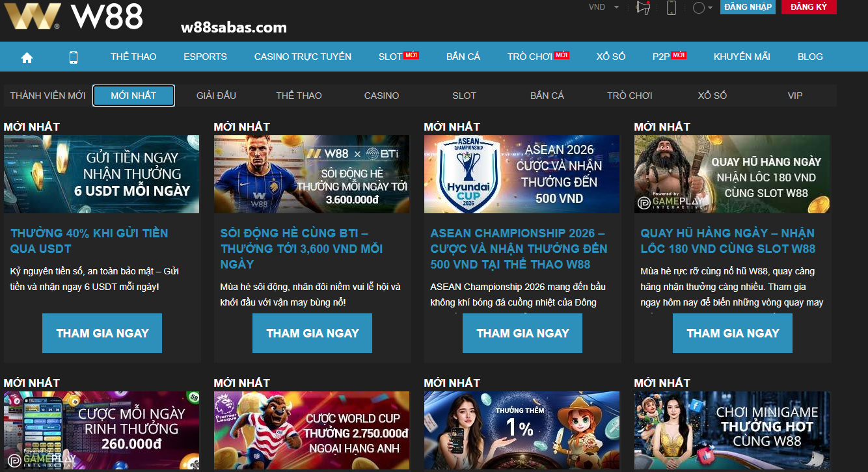The height and width of the screenshot is (472, 868).
Task: Switch to the GIẢI ĐẤU tab
Action: click(x=216, y=96)
